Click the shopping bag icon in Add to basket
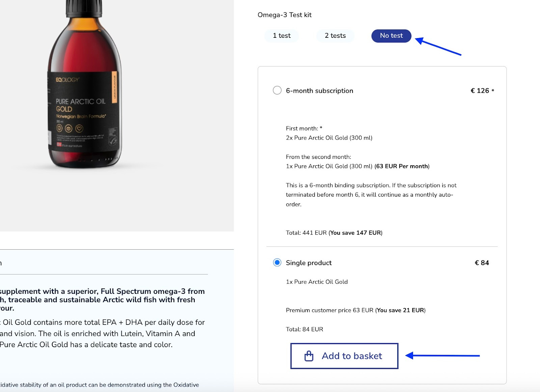Viewport: 540px width, 392px height. [x=309, y=356]
